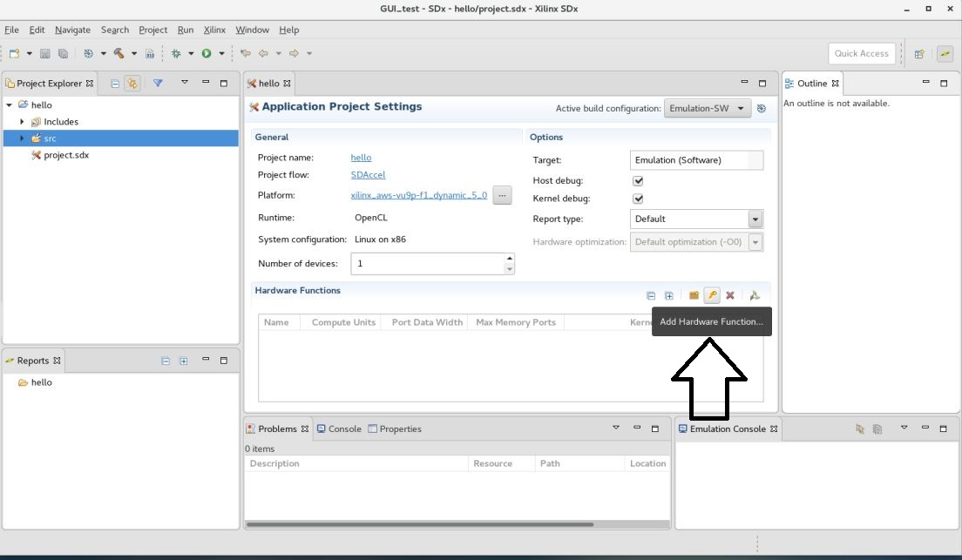Click the Open Perspective icon

pyautogui.click(x=919, y=54)
